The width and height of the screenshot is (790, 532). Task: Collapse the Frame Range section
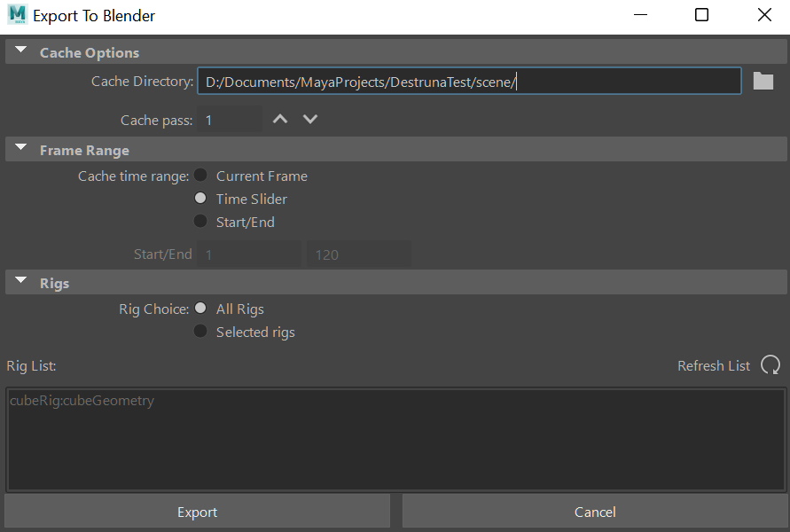tap(20, 149)
